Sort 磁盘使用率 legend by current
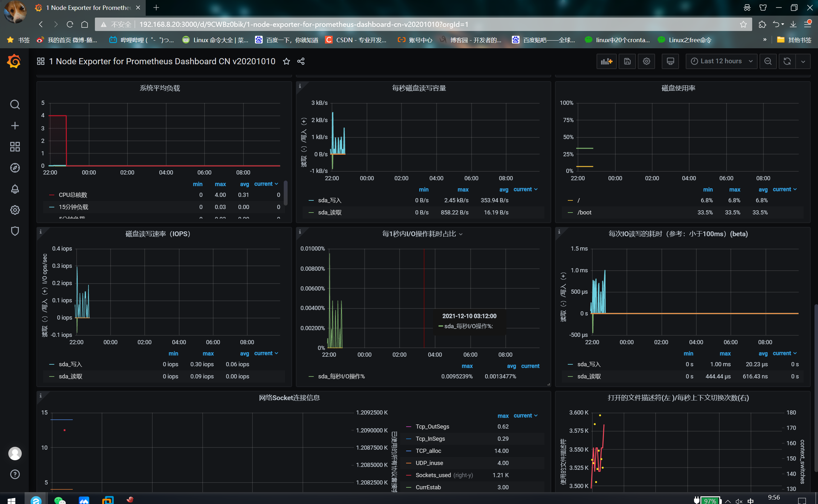 point(784,189)
